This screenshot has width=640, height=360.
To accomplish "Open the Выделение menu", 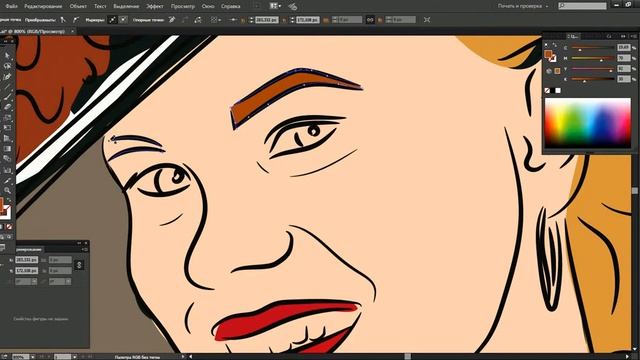I will 126,6.
